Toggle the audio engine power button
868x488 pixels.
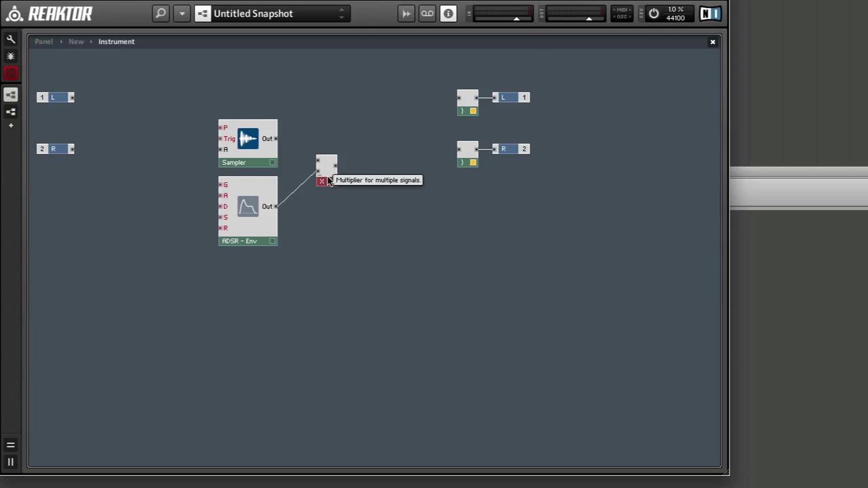pos(654,14)
